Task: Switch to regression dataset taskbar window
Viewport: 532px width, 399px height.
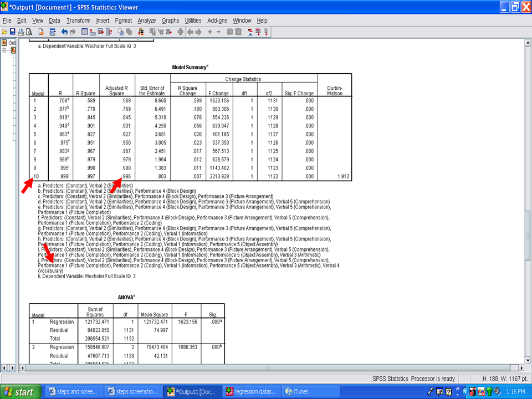Action: pyautogui.click(x=251, y=391)
